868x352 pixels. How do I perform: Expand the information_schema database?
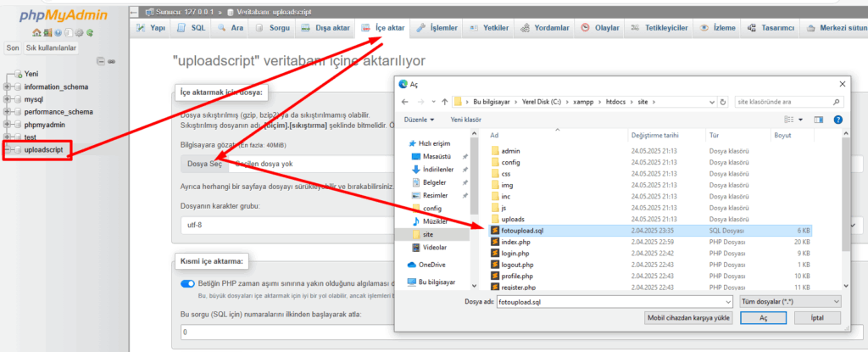point(7,87)
